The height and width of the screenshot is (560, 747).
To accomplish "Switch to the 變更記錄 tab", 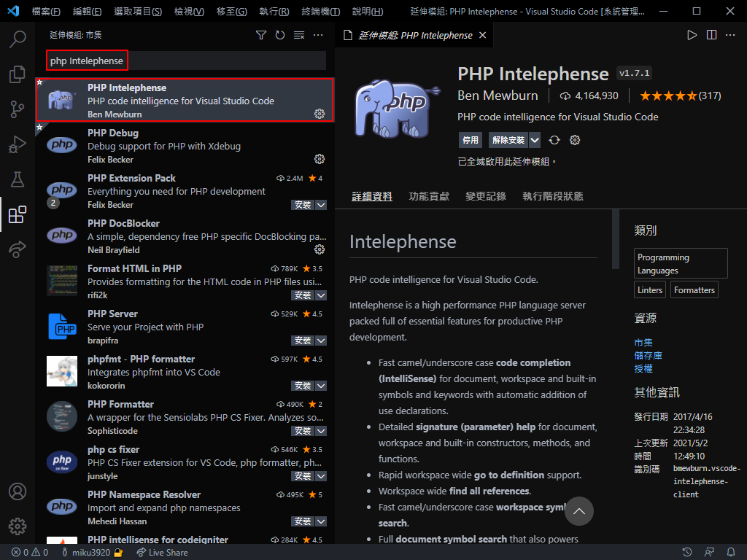I will click(485, 196).
